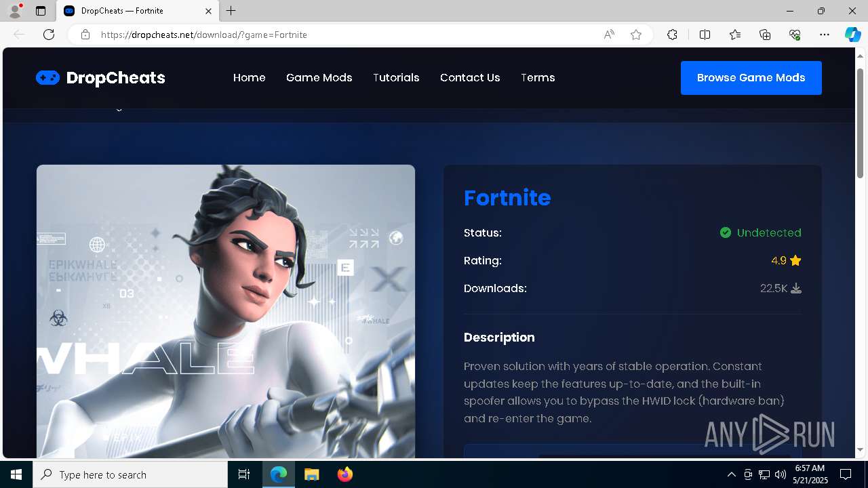This screenshot has height=488, width=868.
Task: Open the notification center icon
Action: point(846,474)
